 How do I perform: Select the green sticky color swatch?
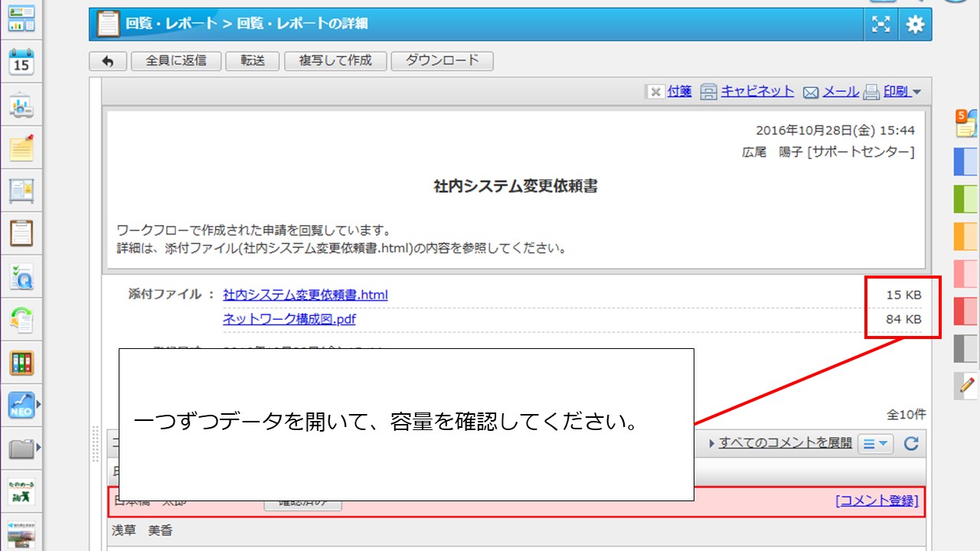tap(965, 199)
